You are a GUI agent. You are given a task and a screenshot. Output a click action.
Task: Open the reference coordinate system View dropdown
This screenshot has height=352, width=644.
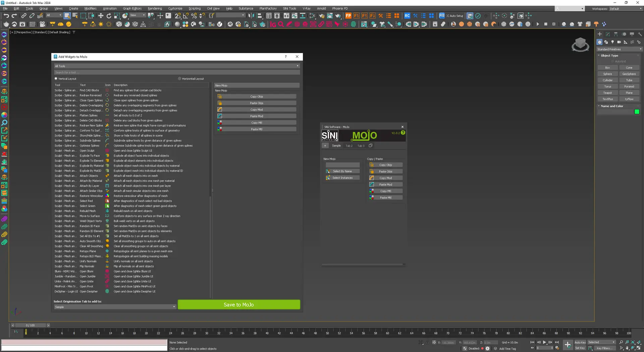[x=138, y=15]
